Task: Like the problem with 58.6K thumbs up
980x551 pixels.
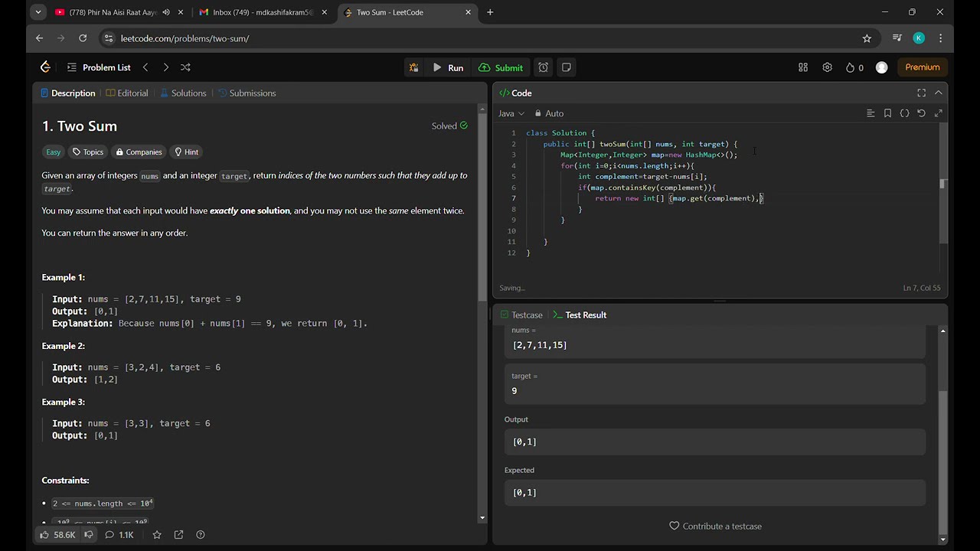Action: [x=57, y=535]
